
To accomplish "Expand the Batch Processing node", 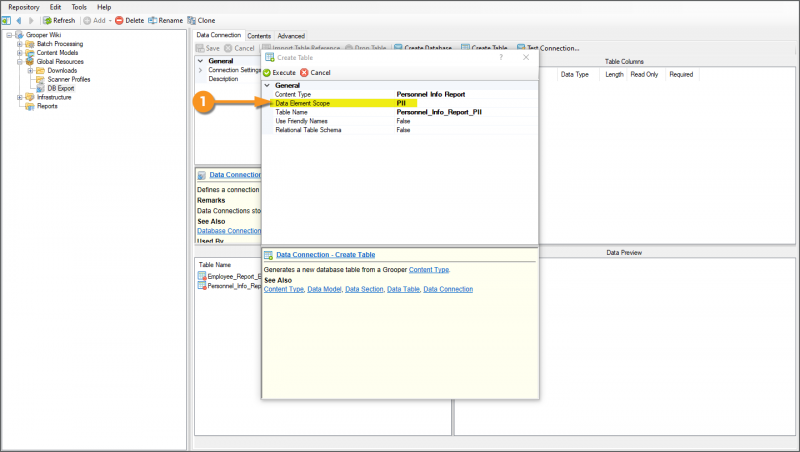I will (x=19, y=44).
